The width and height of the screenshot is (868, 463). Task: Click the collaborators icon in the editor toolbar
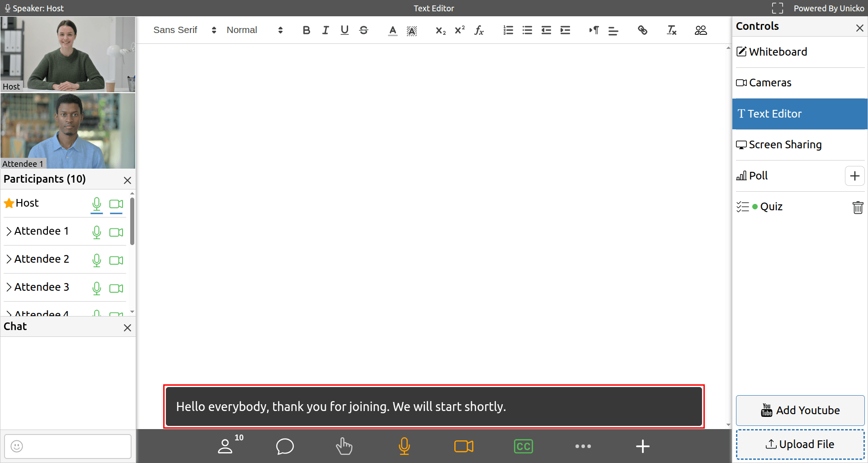701,30
